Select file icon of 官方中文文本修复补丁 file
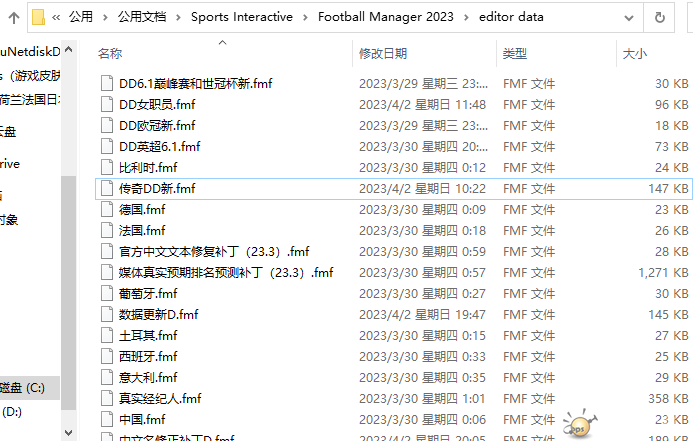 click(x=107, y=251)
